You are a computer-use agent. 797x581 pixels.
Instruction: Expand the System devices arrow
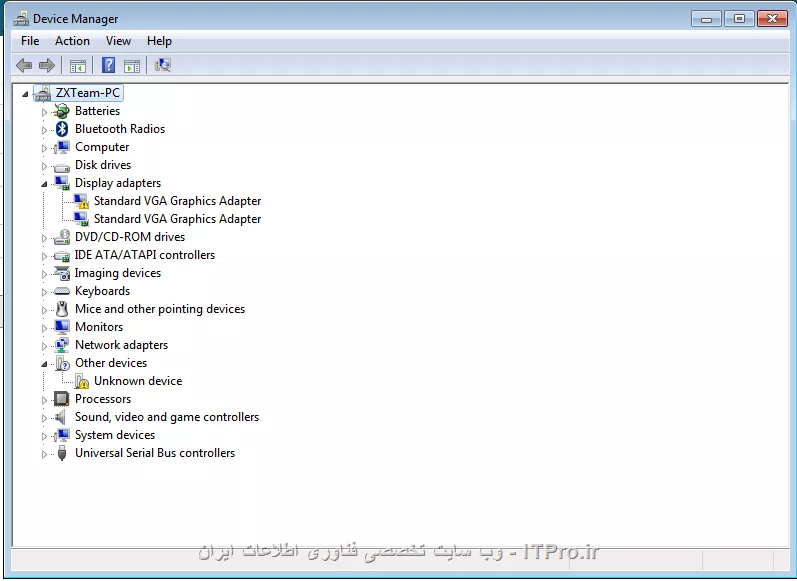[44, 436]
